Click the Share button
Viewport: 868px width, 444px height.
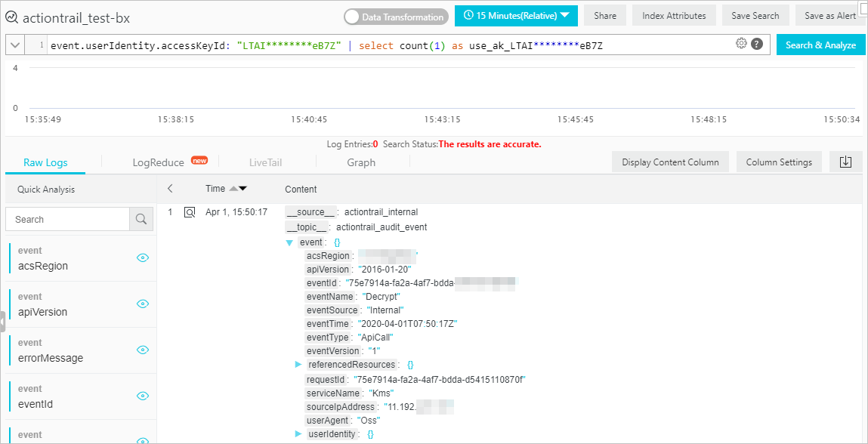[x=605, y=16]
